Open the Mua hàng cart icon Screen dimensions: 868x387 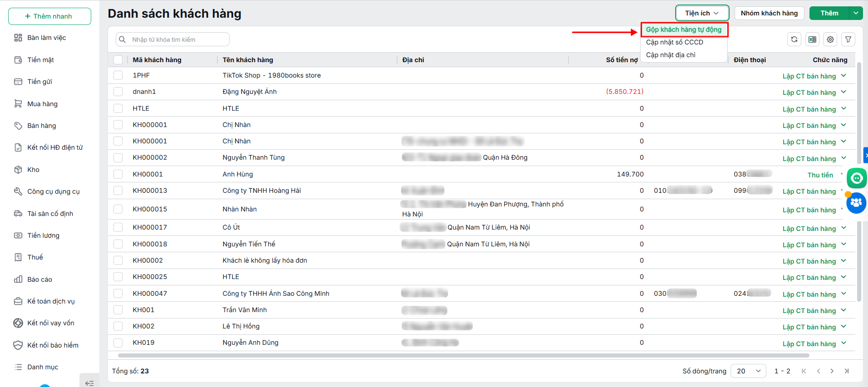pos(18,104)
